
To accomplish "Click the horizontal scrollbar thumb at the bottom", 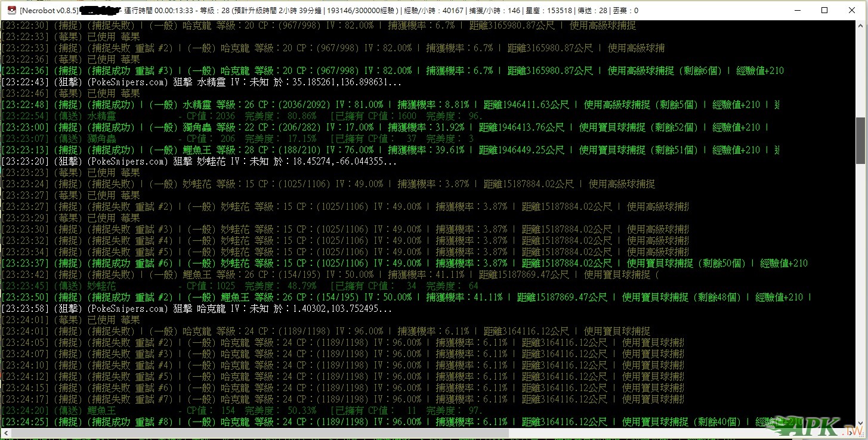I will pos(257,433).
